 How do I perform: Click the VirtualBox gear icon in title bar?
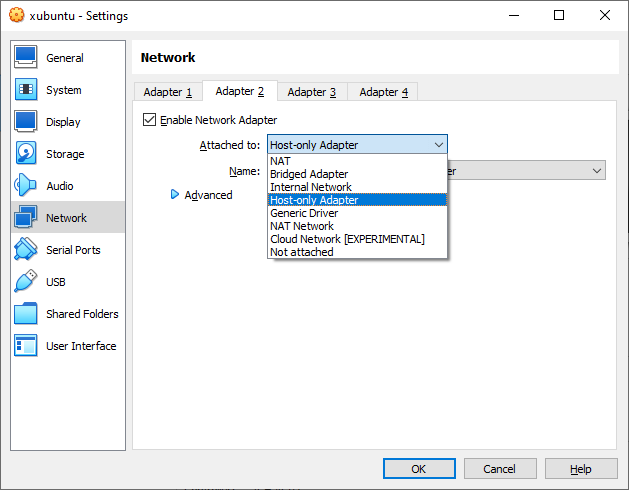[16, 15]
